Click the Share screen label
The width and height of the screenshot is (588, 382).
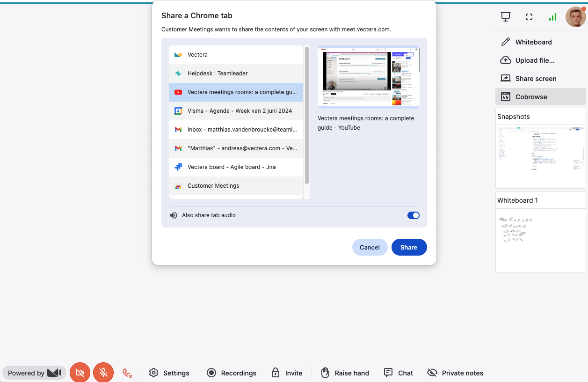tap(536, 79)
